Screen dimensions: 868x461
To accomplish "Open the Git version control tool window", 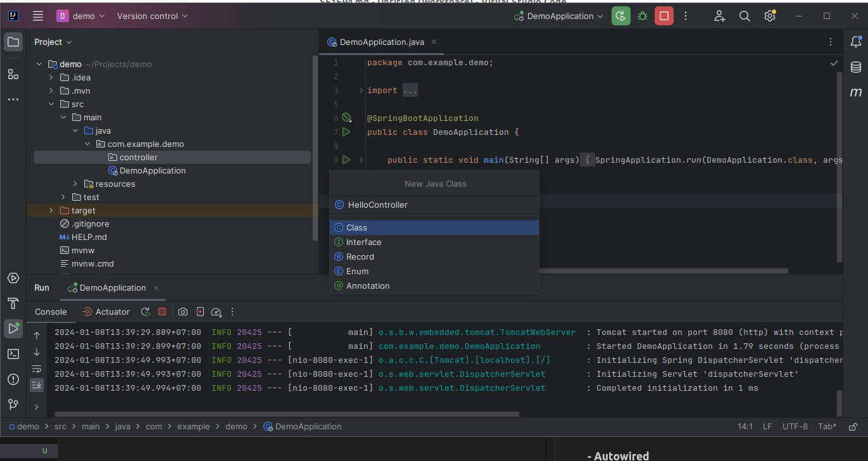I will [x=13, y=404].
